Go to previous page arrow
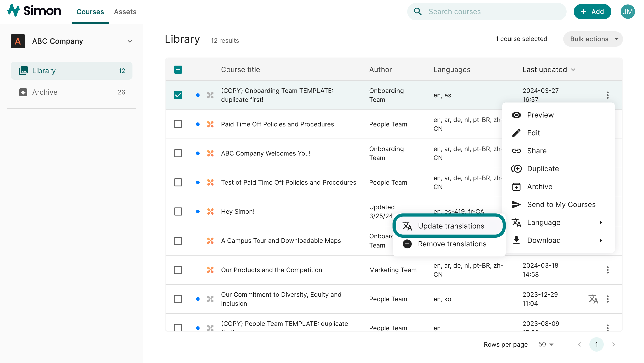This screenshot has width=644, height=363. [580, 344]
